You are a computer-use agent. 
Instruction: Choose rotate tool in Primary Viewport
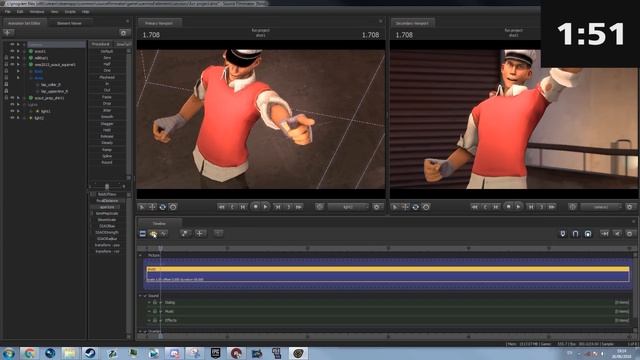(x=162, y=207)
